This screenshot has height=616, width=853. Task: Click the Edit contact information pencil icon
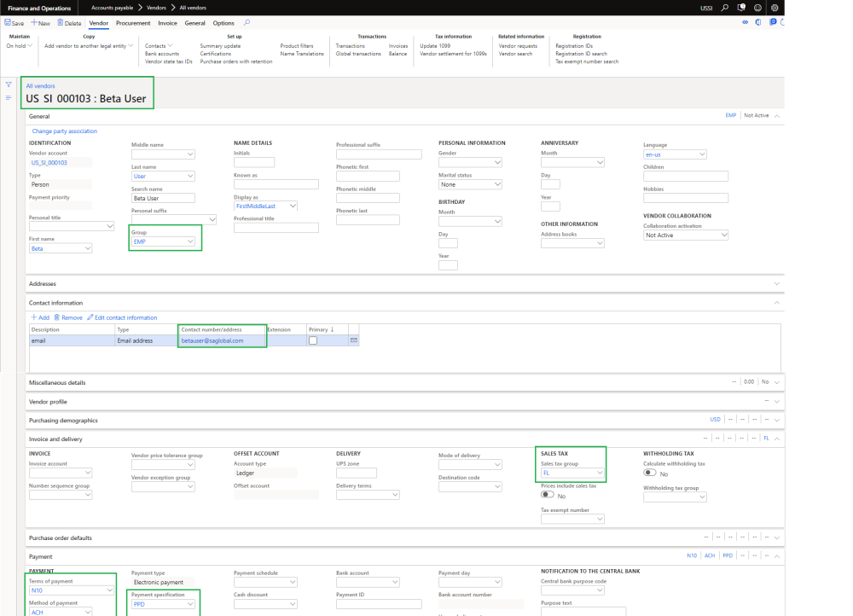(90, 317)
